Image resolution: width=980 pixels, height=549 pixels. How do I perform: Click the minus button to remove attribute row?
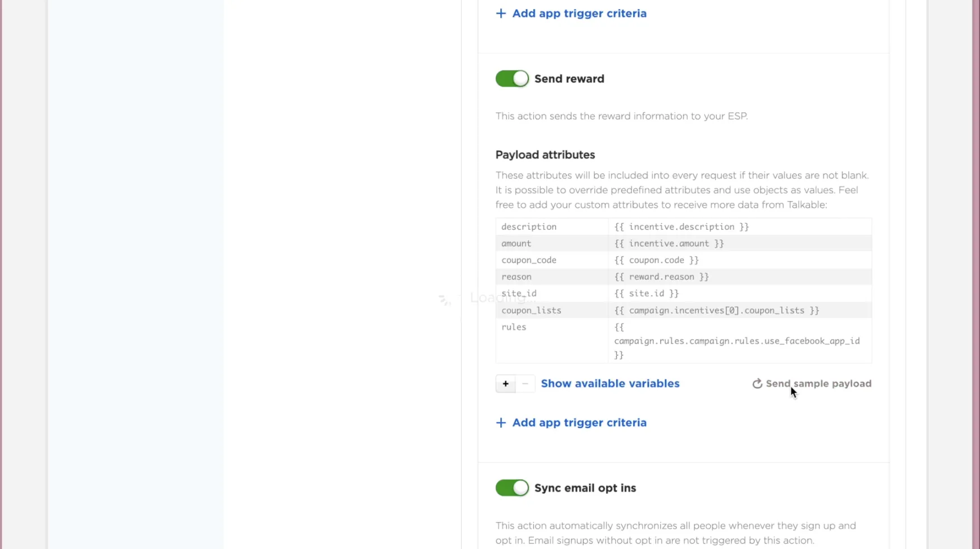tap(525, 383)
